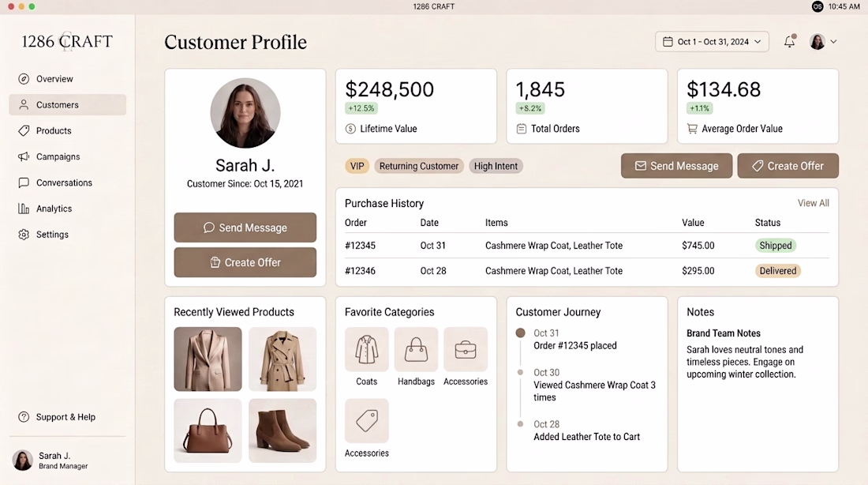Open the beige blazer product thumbnail
868x485 pixels.
(208, 359)
